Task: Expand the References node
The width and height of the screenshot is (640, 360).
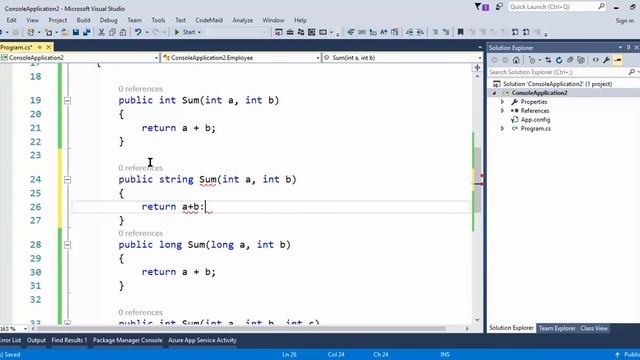Action: pos(502,111)
